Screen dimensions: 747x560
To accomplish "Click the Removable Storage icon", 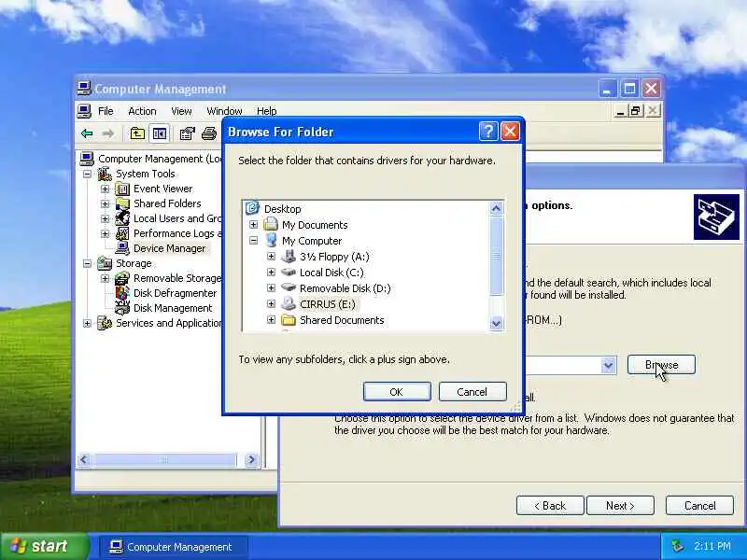I will 122,278.
